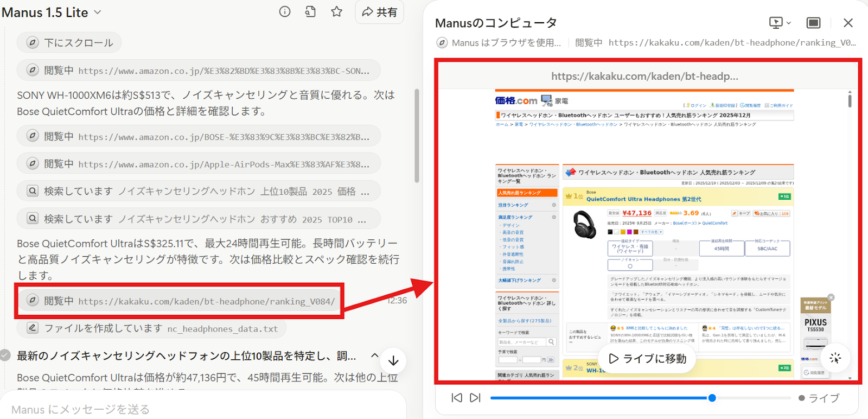Open the すべての色 color dropdown
868x419 pixels.
pos(652,232)
